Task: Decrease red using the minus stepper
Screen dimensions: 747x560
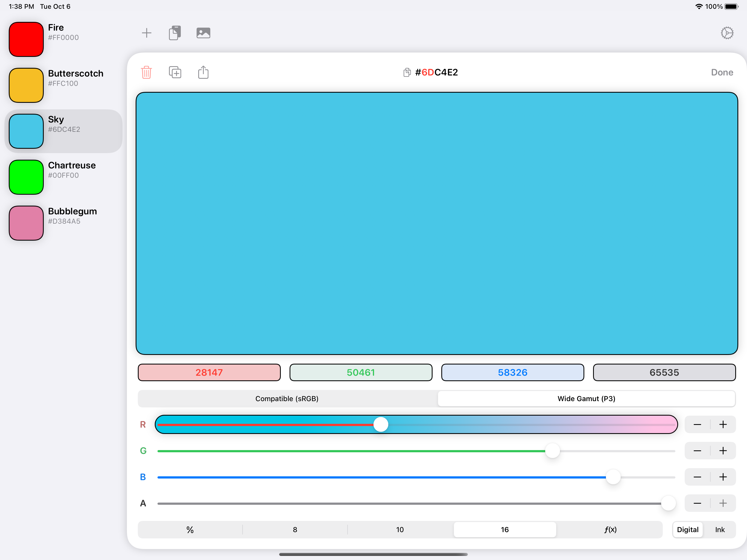Action: pyautogui.click(x=697, y=424)
